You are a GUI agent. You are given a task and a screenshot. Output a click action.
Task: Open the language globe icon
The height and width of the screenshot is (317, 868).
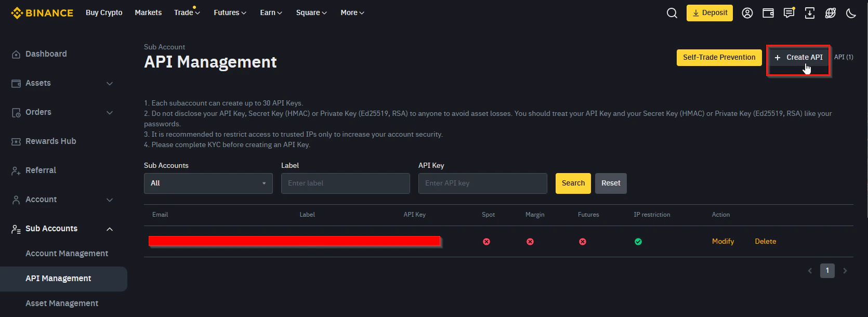[x=831, y=13]
